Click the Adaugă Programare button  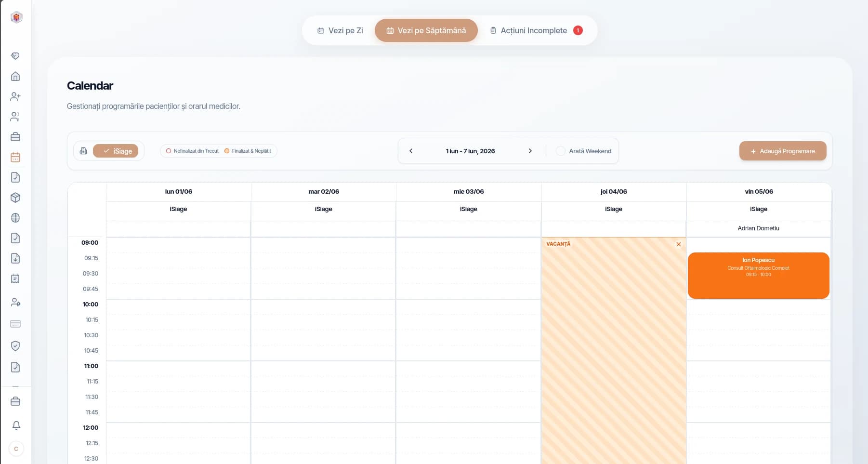coord(783,151)
